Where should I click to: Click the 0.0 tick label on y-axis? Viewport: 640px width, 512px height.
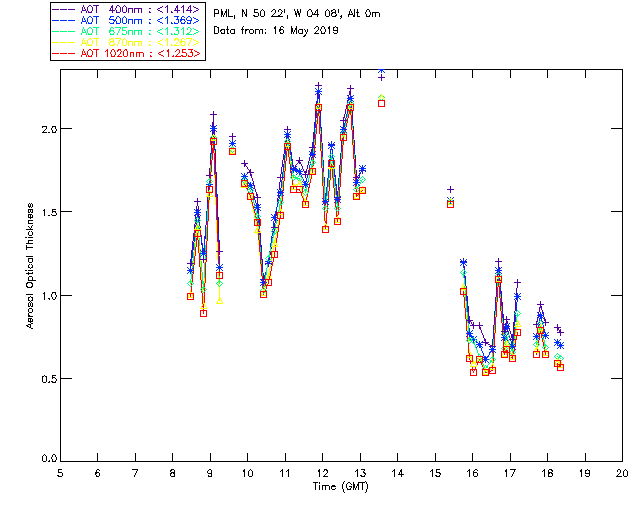click(45, 460)
